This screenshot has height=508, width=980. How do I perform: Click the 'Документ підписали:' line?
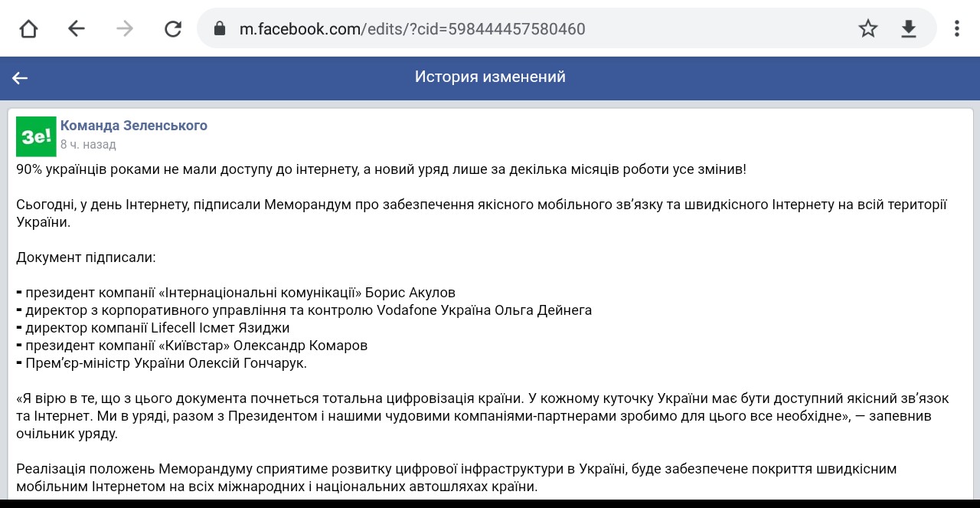pyautogui.click(x=86, y=257)
